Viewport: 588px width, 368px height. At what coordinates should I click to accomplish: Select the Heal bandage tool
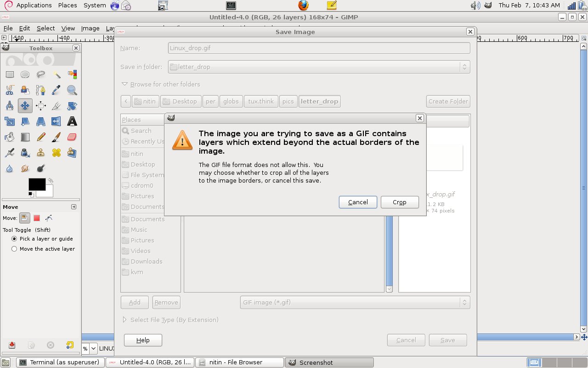[x=57, y=153]
